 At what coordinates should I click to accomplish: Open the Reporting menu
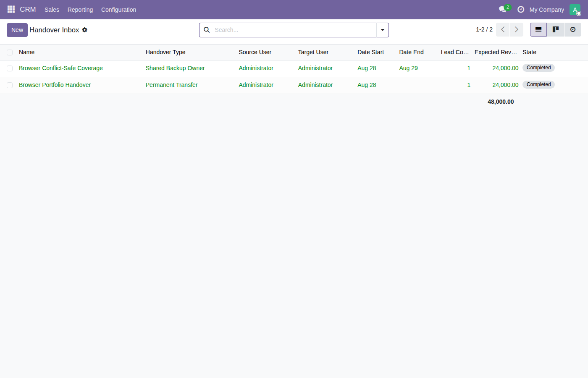[80, 10]
